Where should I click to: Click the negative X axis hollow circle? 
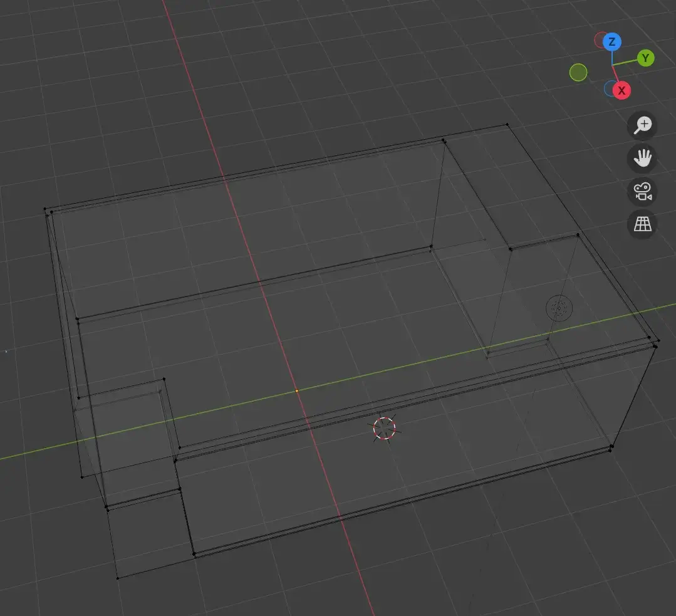[600, 40]
